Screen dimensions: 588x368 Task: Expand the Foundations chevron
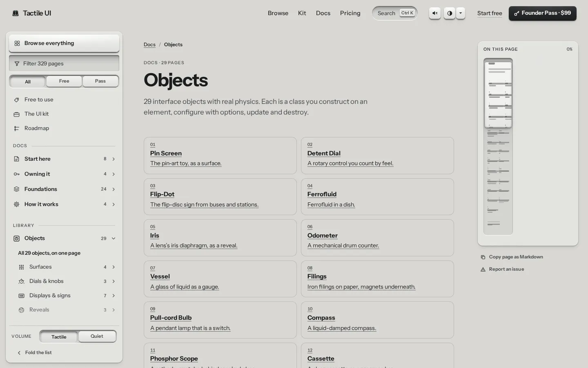114,189
